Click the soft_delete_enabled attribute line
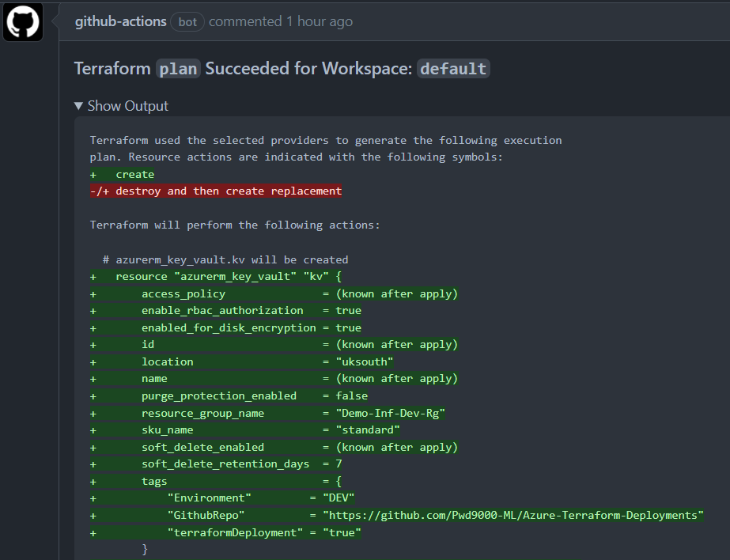 [274, 448]
